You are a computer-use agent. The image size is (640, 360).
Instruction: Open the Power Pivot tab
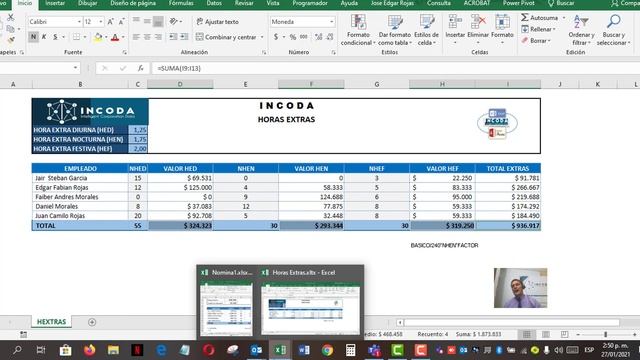tap(518, 3)
